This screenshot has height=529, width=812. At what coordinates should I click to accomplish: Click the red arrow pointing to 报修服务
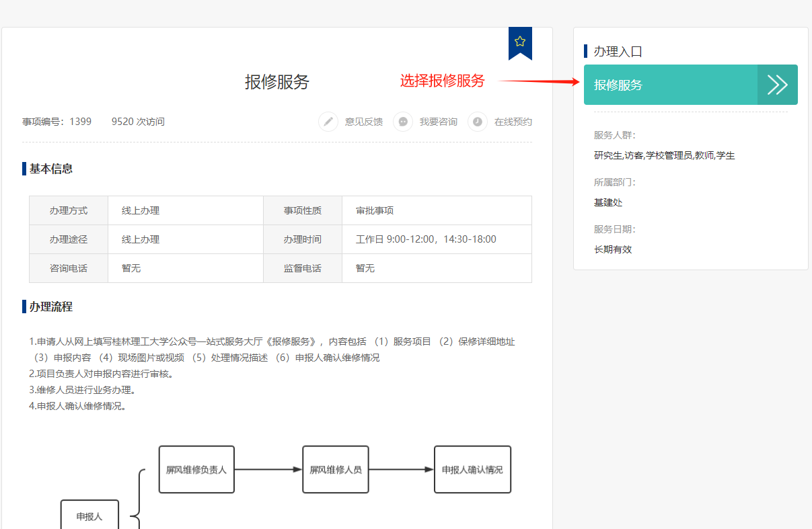click(x=538, y=82)
